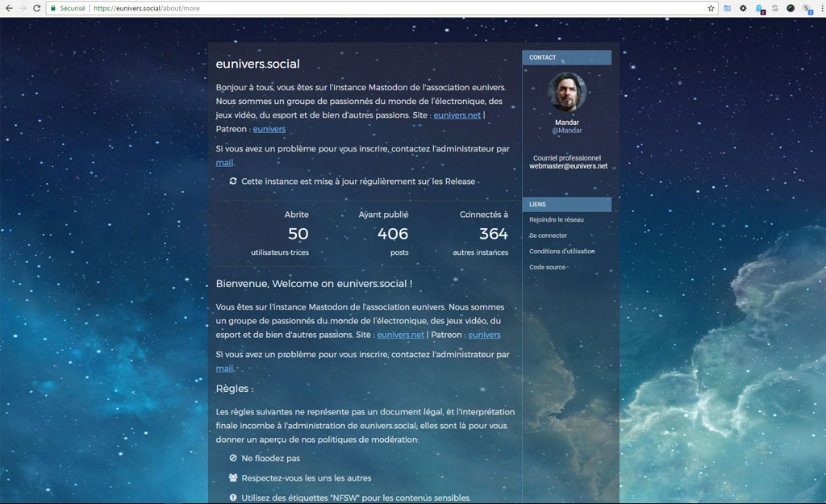Image resolution: width=826 pixels, height=504 pixels.
Task: Click the blue chat bubble extension icon
Action: [x=759, y=9]
